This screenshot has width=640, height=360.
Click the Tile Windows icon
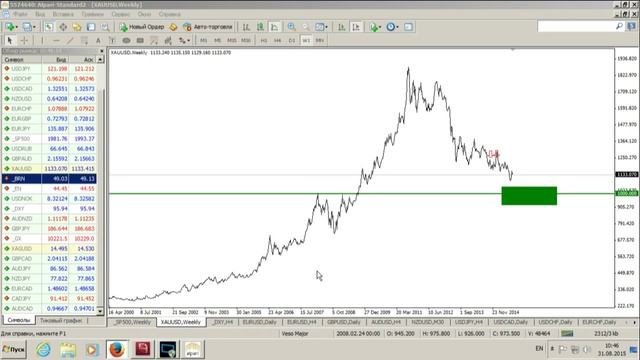click(321, 27)
